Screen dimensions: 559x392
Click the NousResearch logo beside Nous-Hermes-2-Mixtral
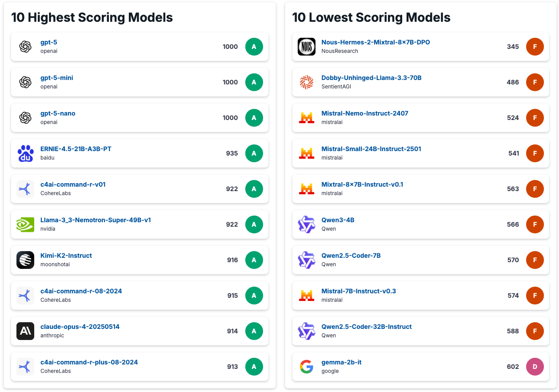point(307,47)
